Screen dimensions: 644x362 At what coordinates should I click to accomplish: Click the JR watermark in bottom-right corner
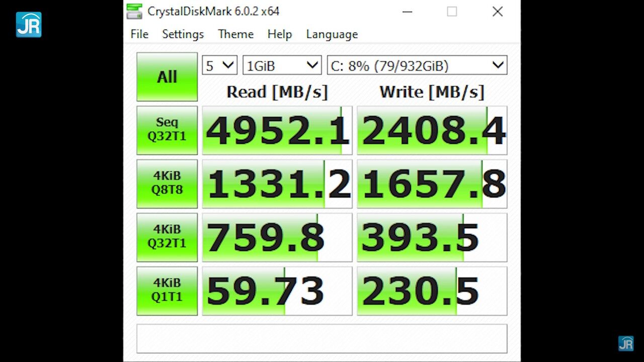pos(627,344)
